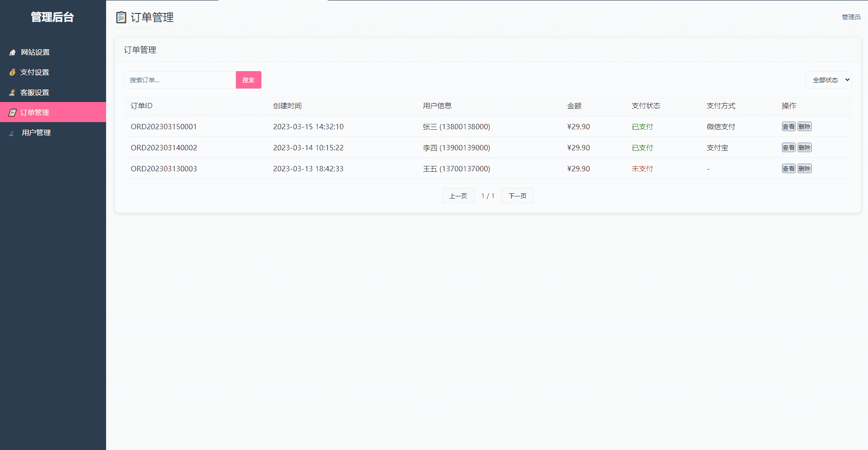Image resolution: width=868 pixels, height=450 pixels.
Task: View unpaid order ORD202303130003
Action: click(x=788, y=169)
